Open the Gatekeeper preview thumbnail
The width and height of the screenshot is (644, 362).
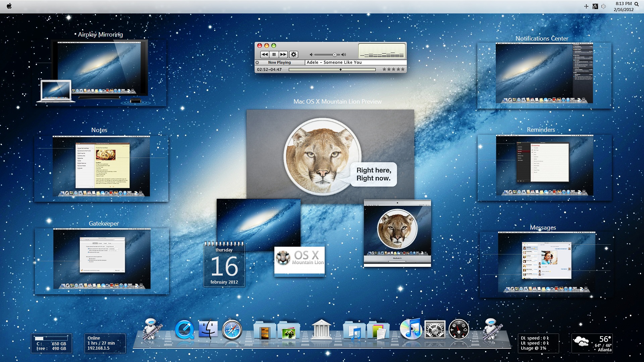[102, 261]
